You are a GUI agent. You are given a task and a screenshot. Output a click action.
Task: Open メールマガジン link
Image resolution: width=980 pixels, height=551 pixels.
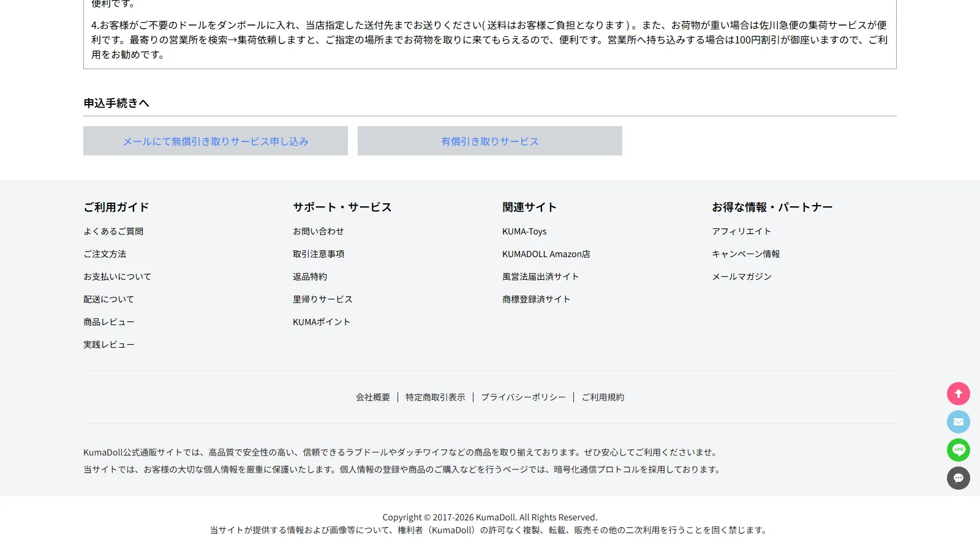742,277
